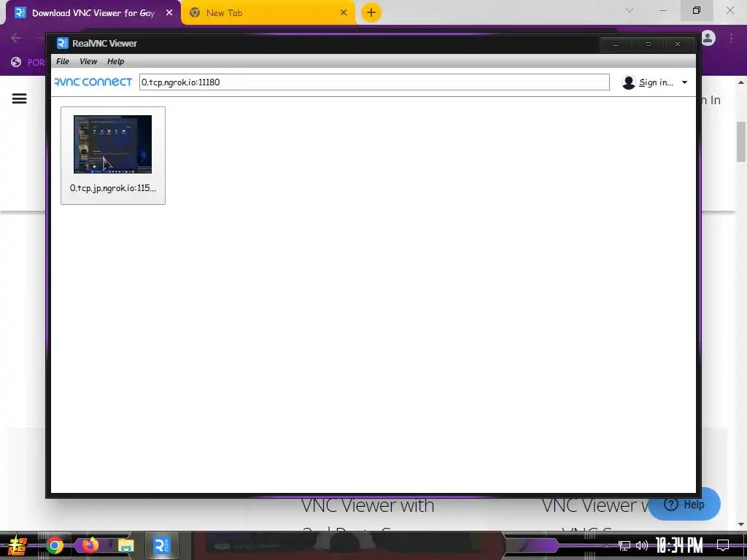Close the RealVNC Viewer window

[x=678, y=44]
